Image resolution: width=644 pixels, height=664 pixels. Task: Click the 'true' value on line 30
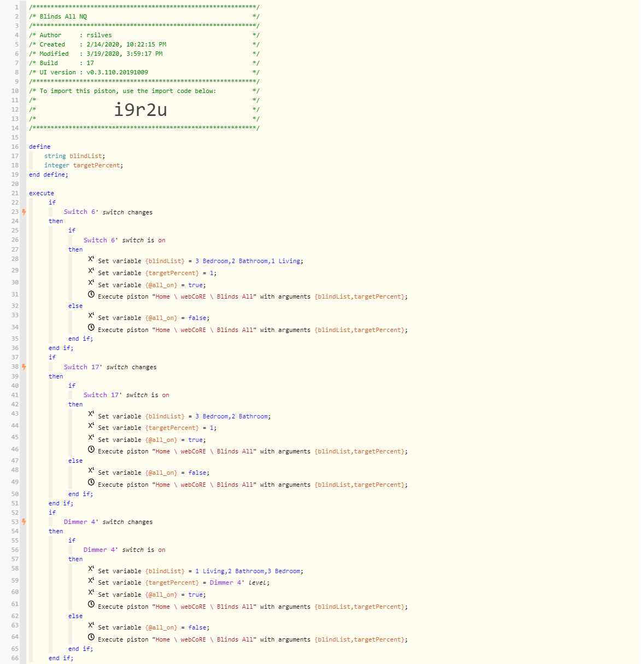pyautogui.click(x=195, y=285)
